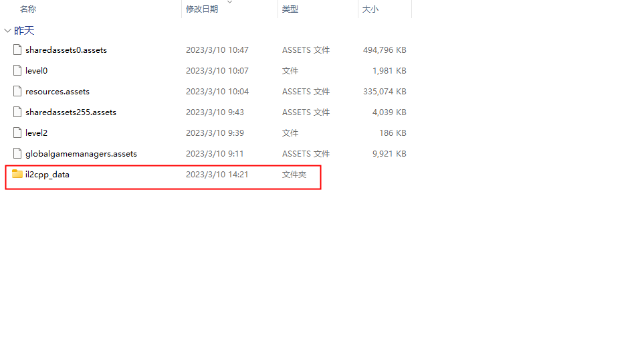Click the globalgamemanagers.assets file name

pos(81,154)
